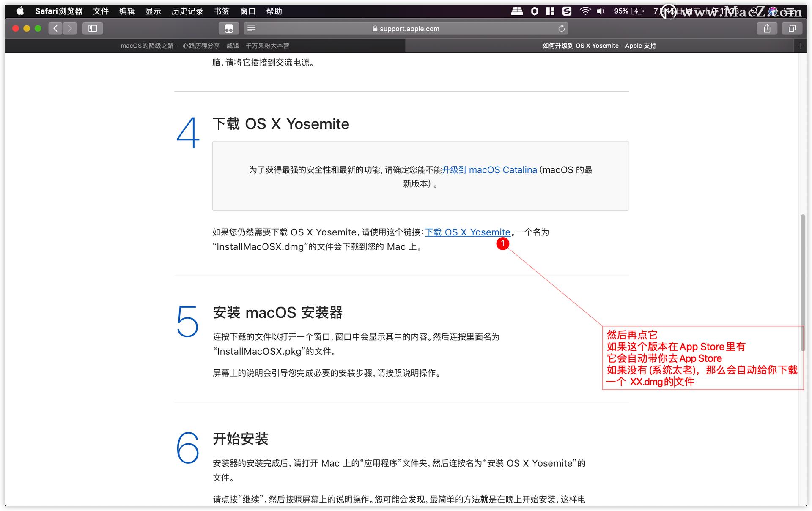812x511 pixels.
Task: Open the Apple menu
Action: 19,11
